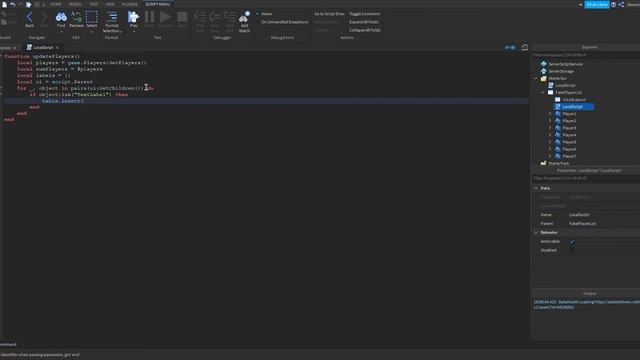Click the Parent property value FakePlayerList
The width and height of the screenshot is (640, 360).
[582, 224]
